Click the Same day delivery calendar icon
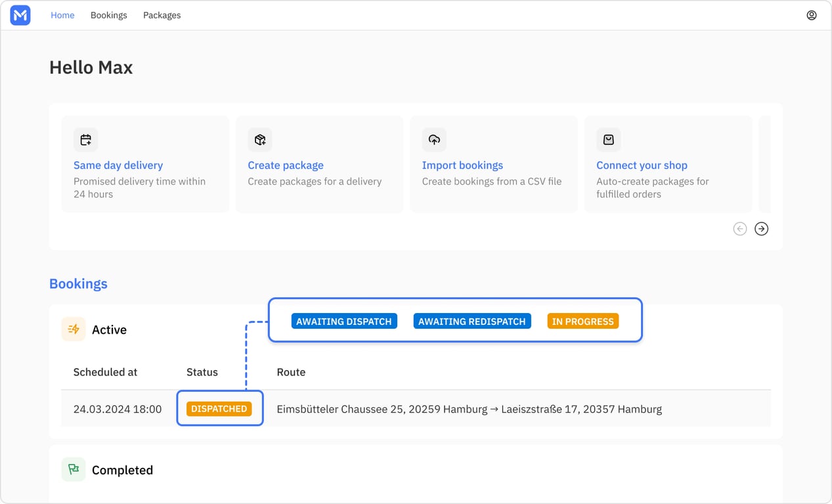Screen dimensions: 832x504 tap(85, 140)
